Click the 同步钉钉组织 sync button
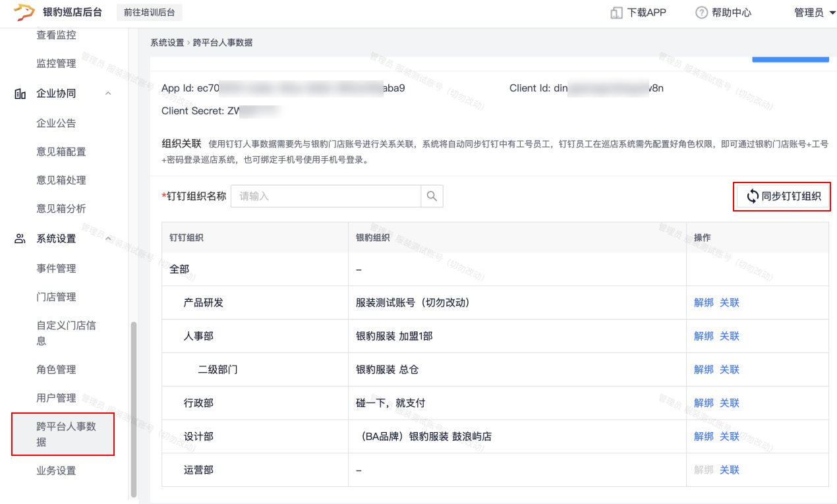This screenshot has width=837, height=504. pyautogui.click(x=782, y=196)
